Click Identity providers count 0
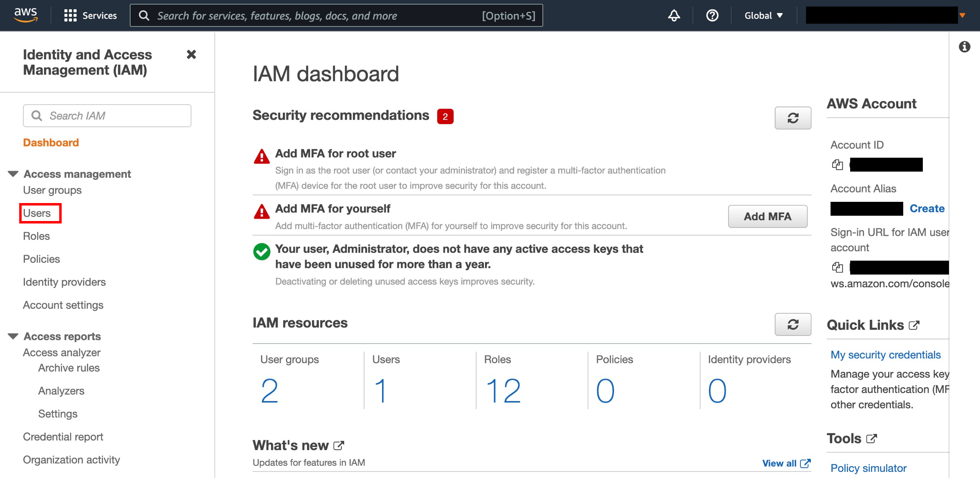This screenshot has height=487, width=980. click(717, 391)
